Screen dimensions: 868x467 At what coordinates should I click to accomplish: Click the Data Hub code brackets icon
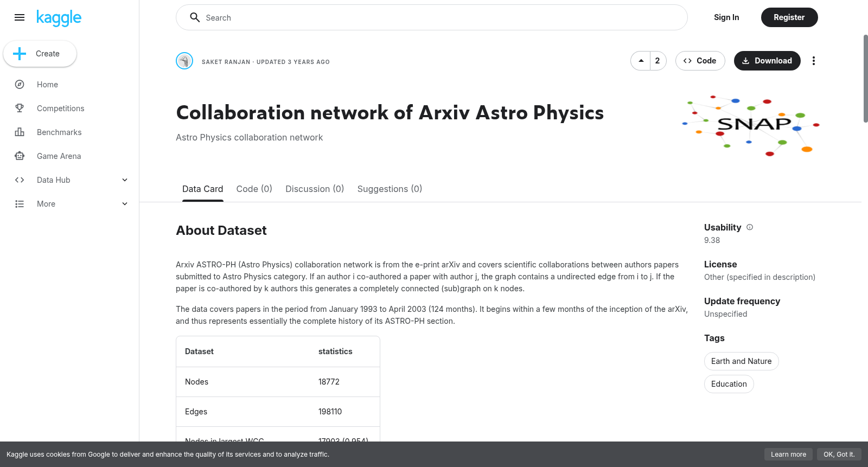(x=20, y=180)
